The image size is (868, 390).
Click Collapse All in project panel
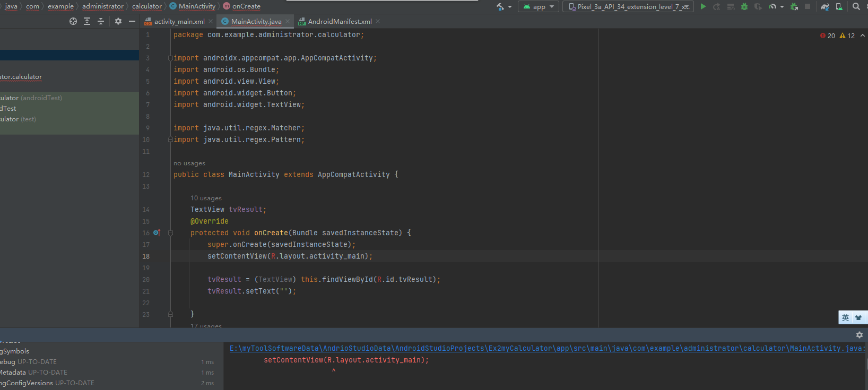tap(101, 21)
